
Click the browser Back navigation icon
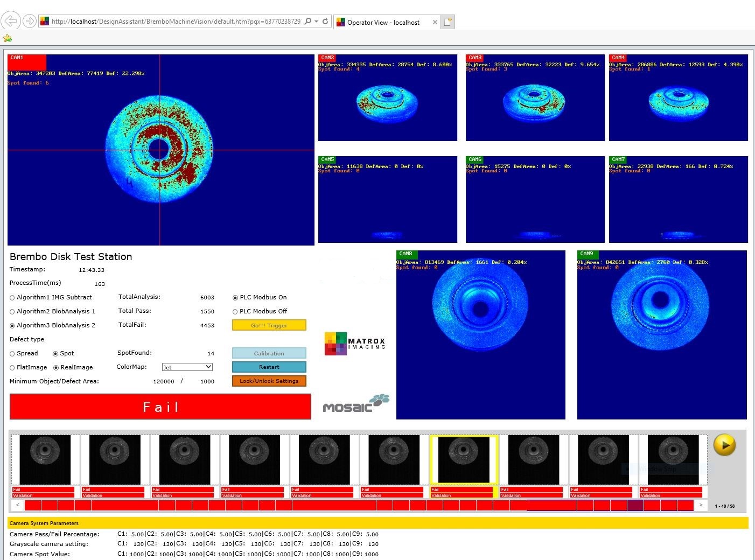11,21
